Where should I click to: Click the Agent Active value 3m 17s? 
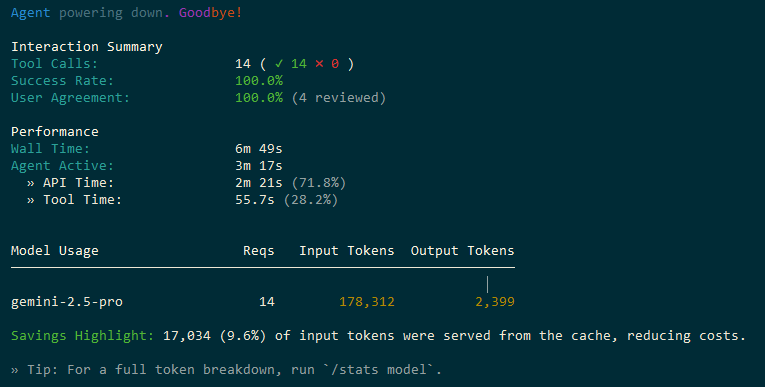point(259,166)
